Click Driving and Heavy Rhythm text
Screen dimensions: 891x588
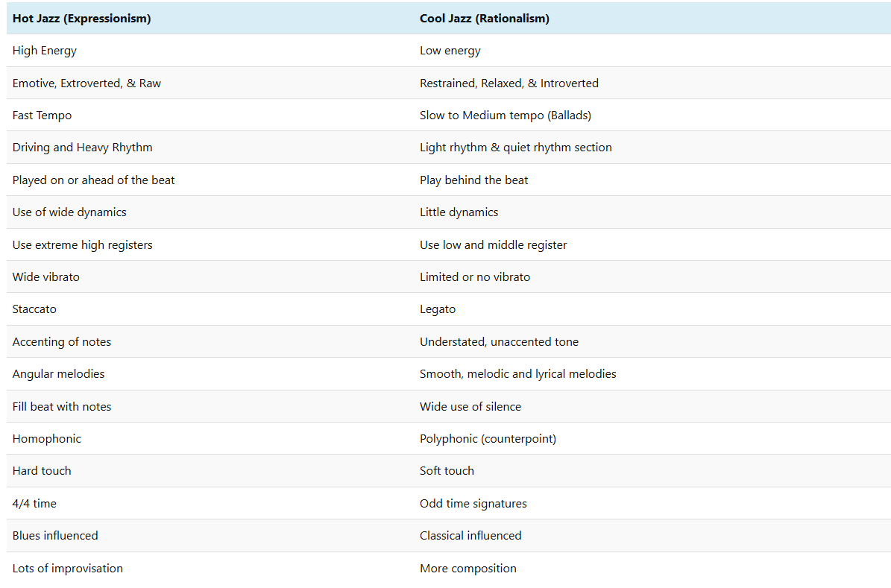point(82,148)
